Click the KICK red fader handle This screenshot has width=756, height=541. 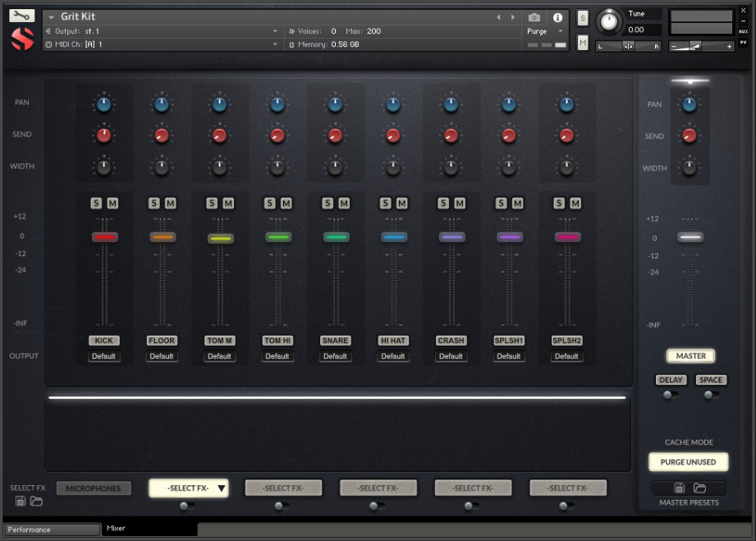(104, 236)
